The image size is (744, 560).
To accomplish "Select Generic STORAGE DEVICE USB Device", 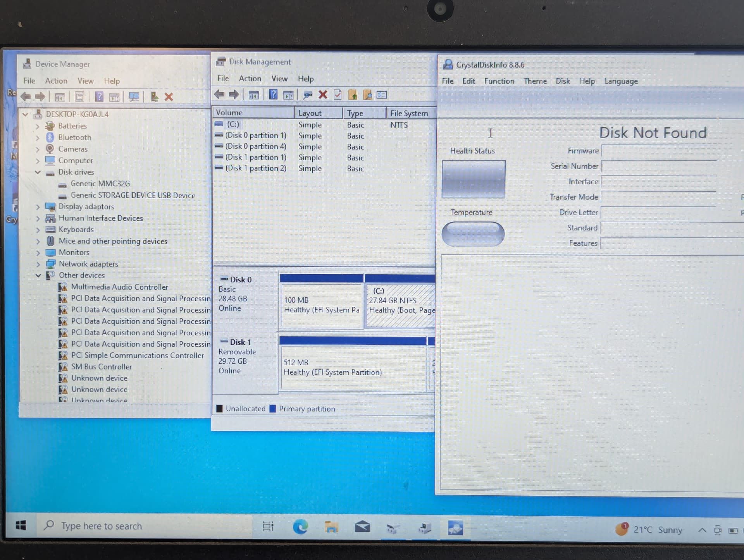I will (x=133, y=196).
